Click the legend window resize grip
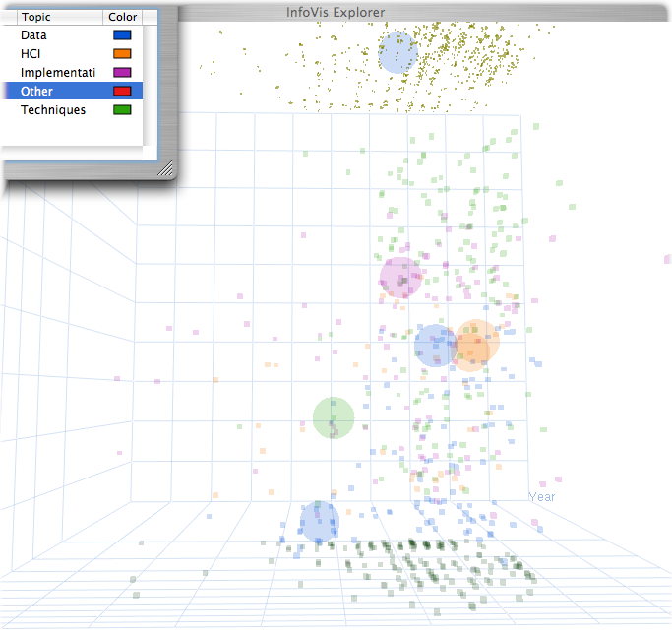 [x=165, y=168]
